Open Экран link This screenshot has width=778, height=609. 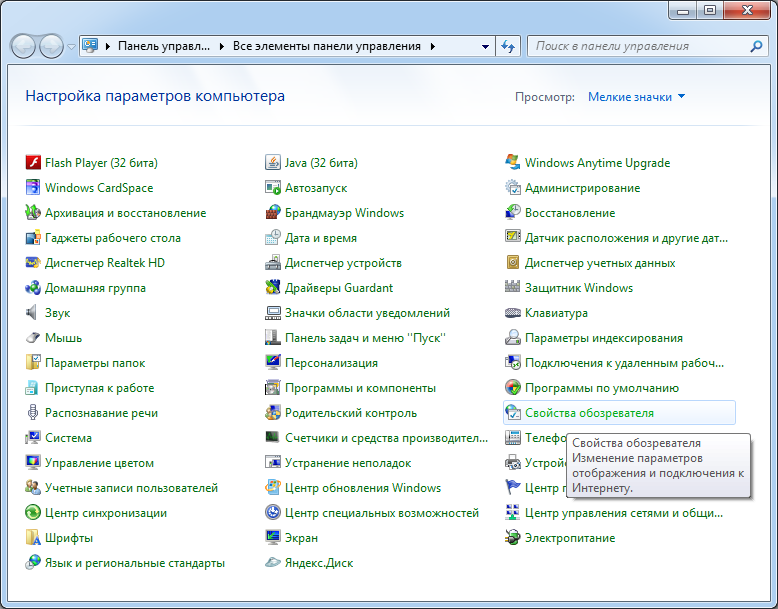(x=301, y=538)
